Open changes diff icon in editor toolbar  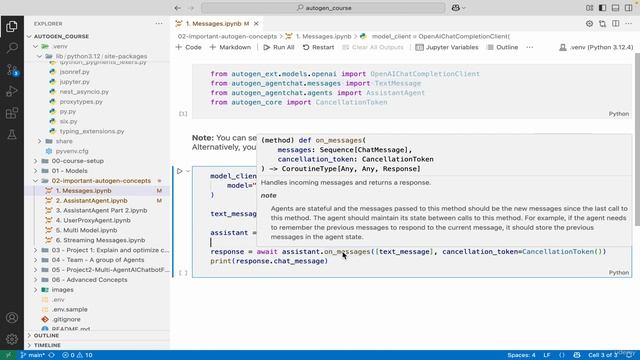point(602,24)
